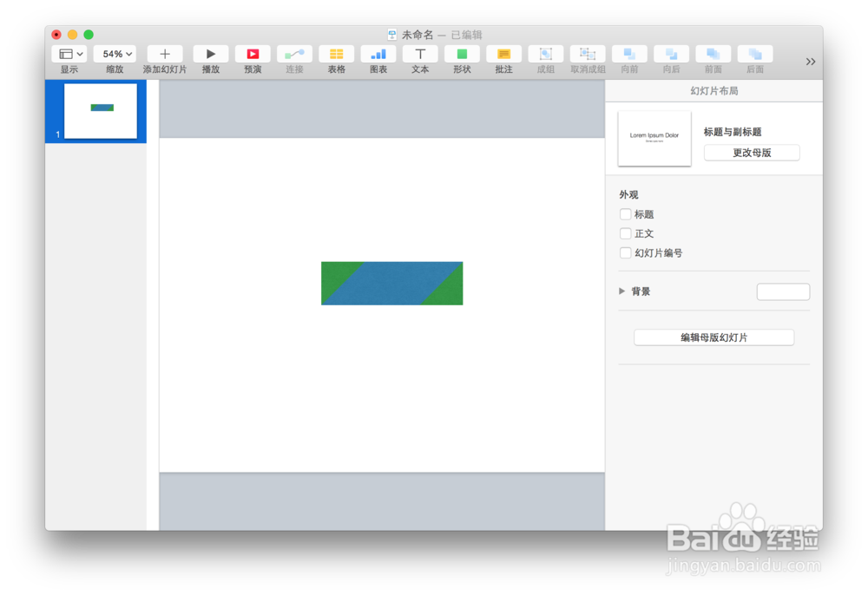The height and width of the screenshot is (595, 868).
Task: Click the 向前 bring forward icon
Action: (629, 54)
